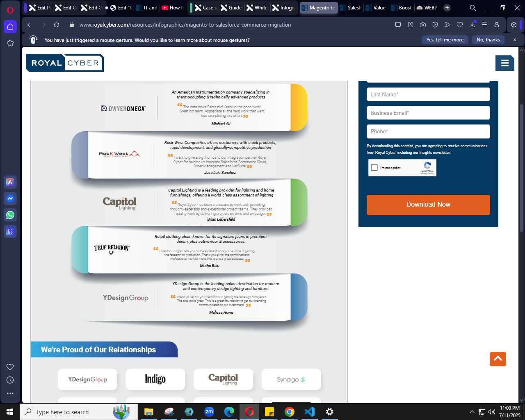Click the Syndigo relationship logo card

click(x=291, y=379)
